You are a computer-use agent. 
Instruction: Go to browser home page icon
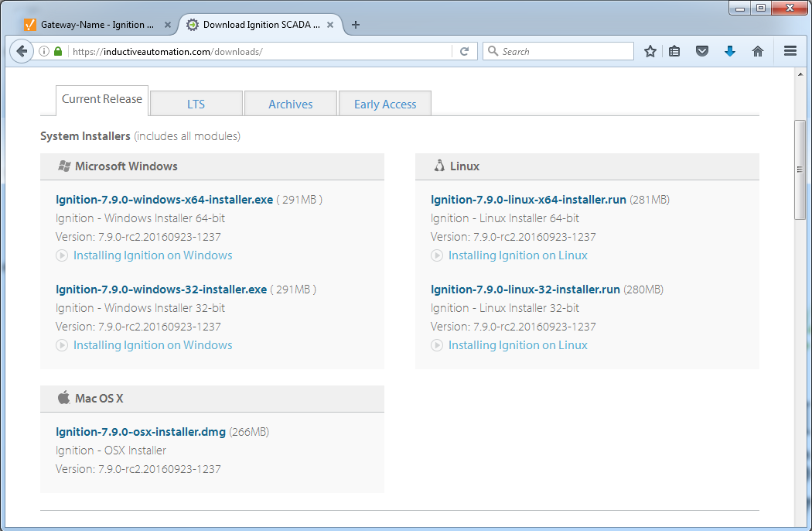tap(758, 51)
